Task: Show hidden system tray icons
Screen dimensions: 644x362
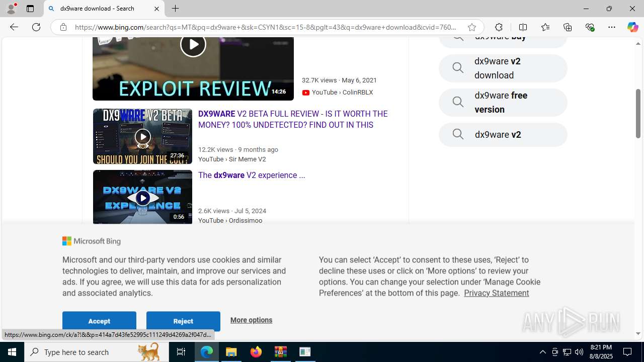Action: [x=542, y=352]
